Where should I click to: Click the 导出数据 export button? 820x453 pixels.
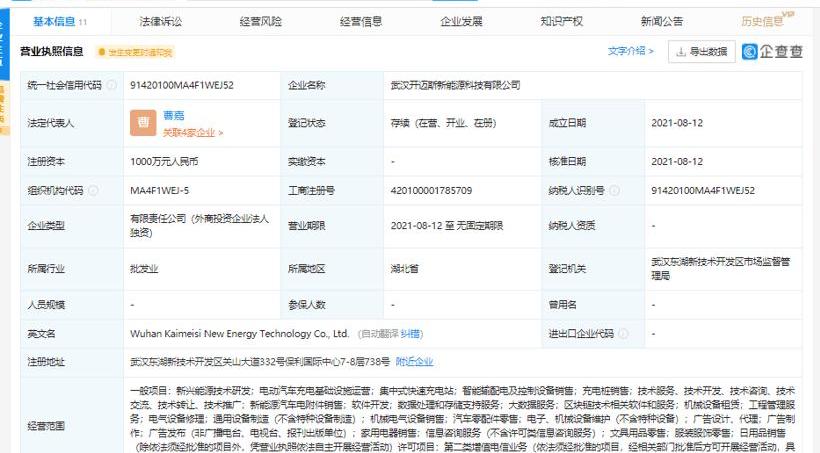coord(702,52)
